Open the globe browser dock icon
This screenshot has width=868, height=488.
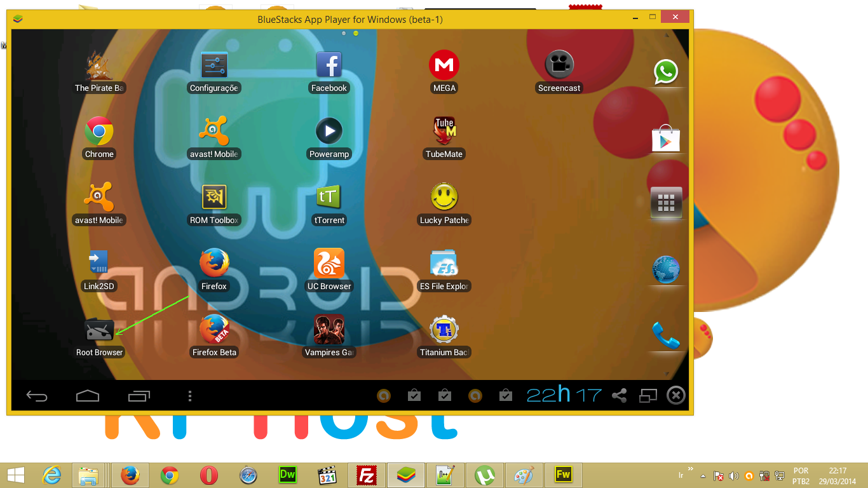[x=666, y=270]
